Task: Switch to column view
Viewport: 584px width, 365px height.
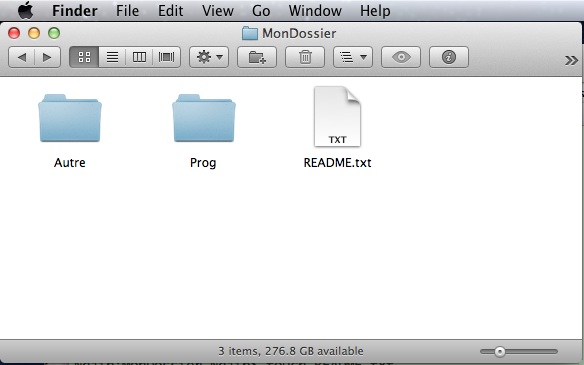Action: tap(139, 57)
